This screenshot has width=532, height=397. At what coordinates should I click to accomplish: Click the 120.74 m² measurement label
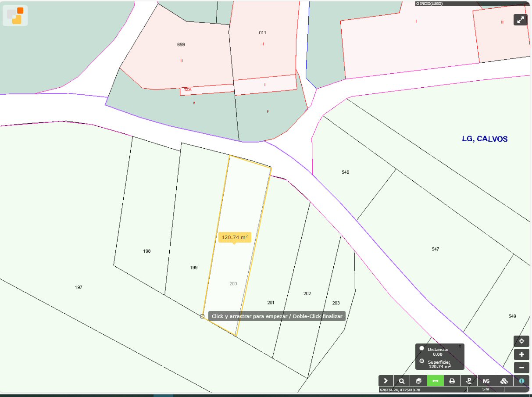[x=235, y=237]
